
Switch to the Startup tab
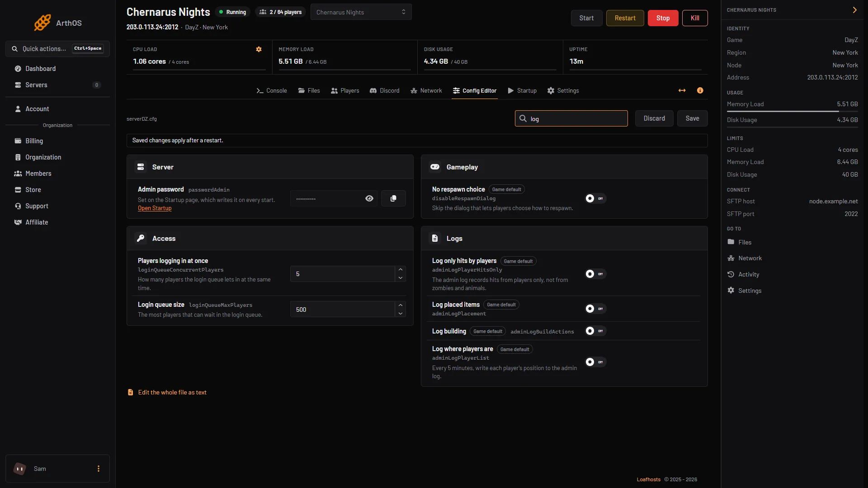coord(522,91)
